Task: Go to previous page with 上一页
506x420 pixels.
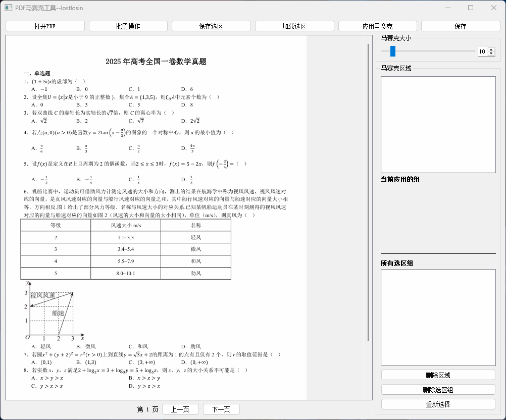Action: [x=180, y=409]
